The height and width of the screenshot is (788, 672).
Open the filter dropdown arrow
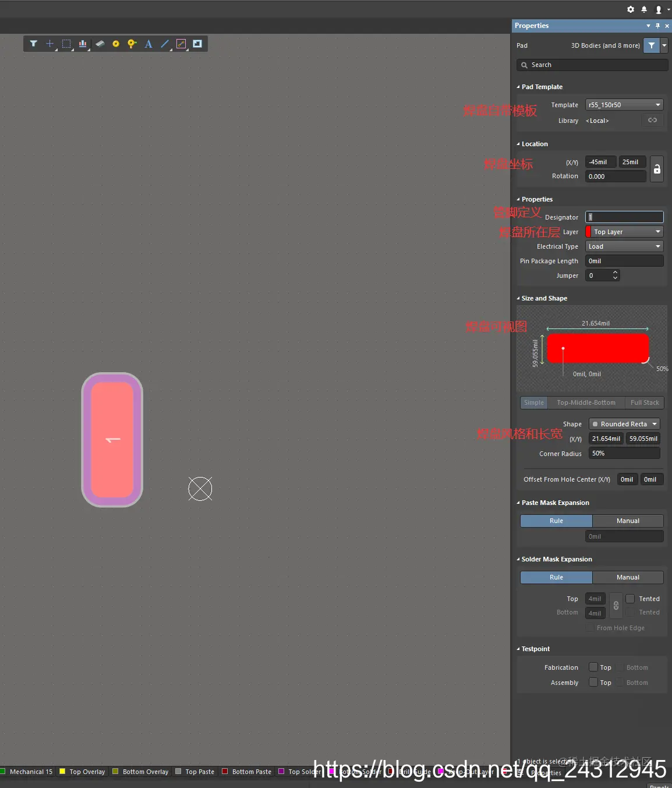coord(664,45)
